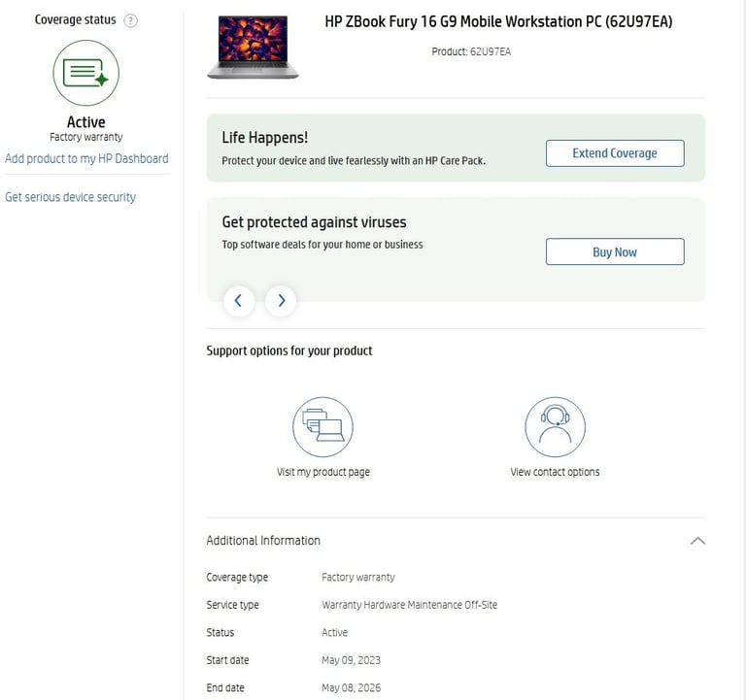The height and width of the screenshot is (700, 746).
Task: Click the warranty End date value
Action: (351, 687)
